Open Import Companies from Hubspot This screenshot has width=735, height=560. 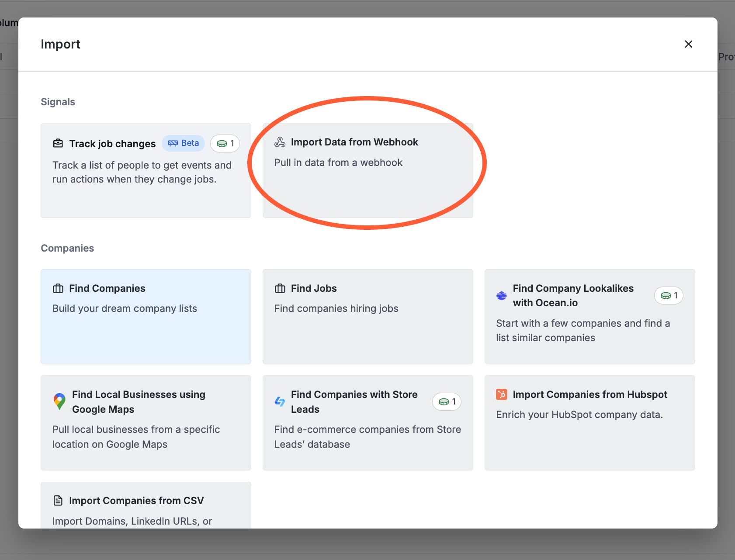point(589,422)
